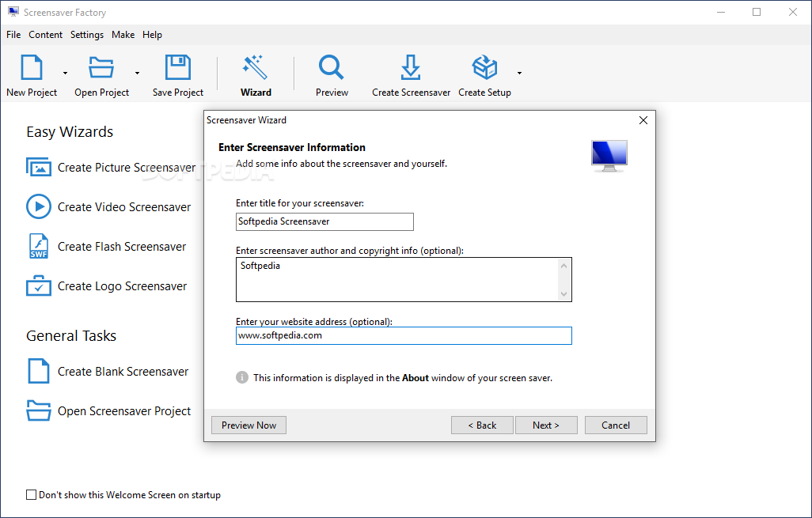Click the Preview Now button
812x518 pixels.
(x=249, y=425)
